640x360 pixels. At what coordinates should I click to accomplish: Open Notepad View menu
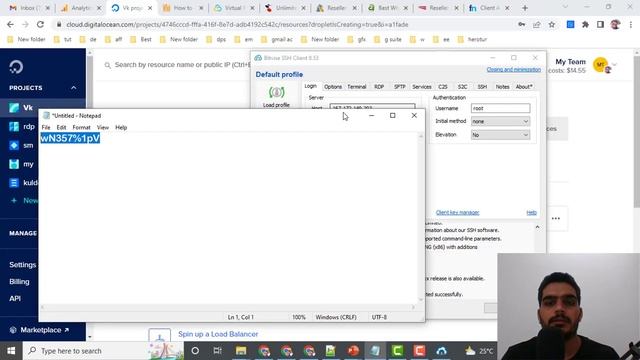tap(102, 127)
